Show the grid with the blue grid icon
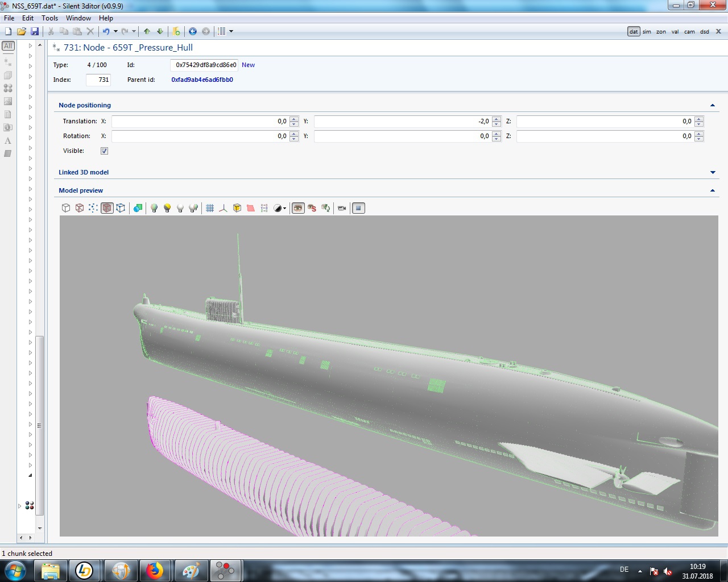The width and height of the screenshot is (728, 582). 210,208
